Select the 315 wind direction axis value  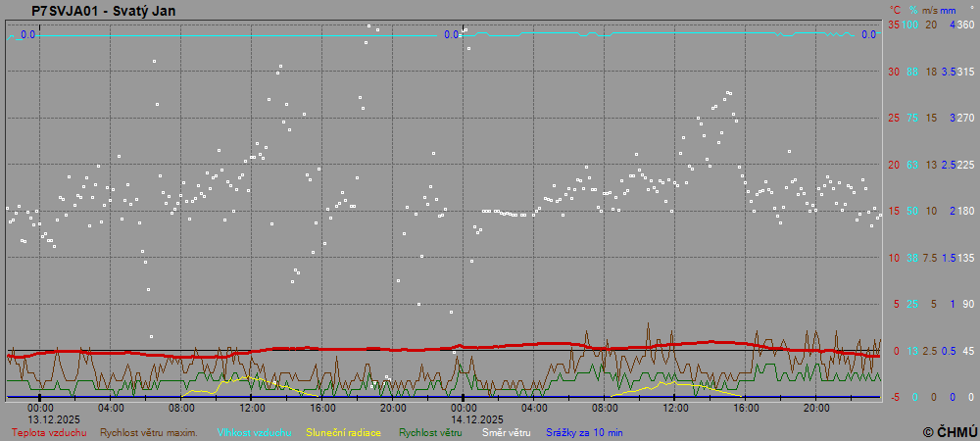click(965, 72)
